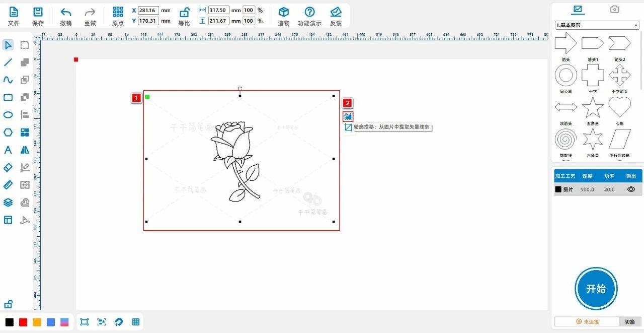Viewport: 644px width, 333px height.
Task: Click the 撤销 (undo) icon
Action: [65, 13]
